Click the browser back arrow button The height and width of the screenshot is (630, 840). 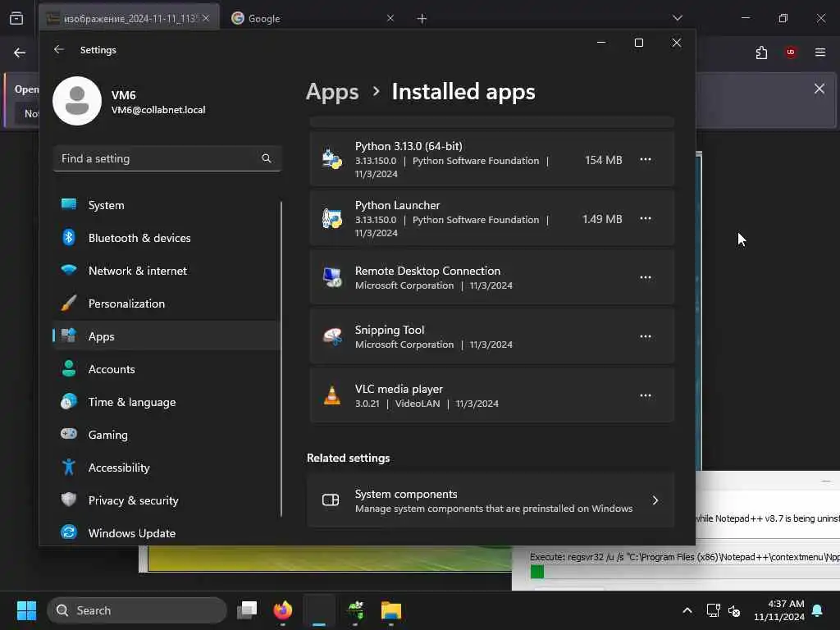[20, 52]
